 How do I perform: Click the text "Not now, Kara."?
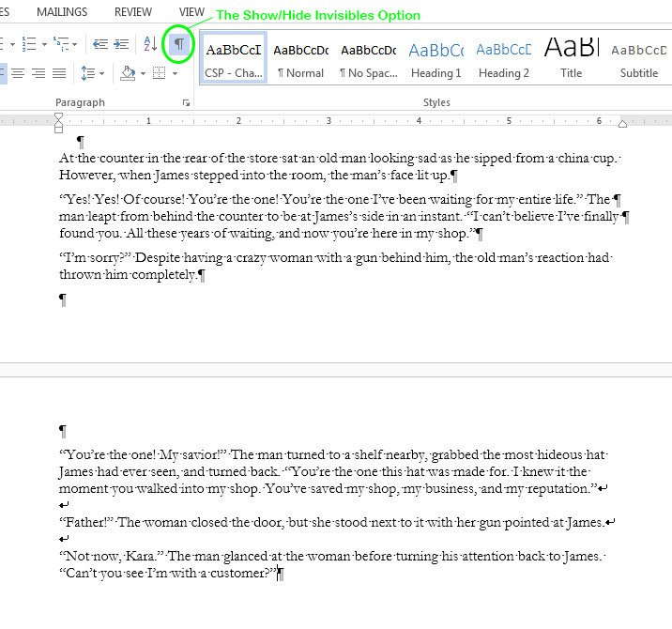coord(112,556)
